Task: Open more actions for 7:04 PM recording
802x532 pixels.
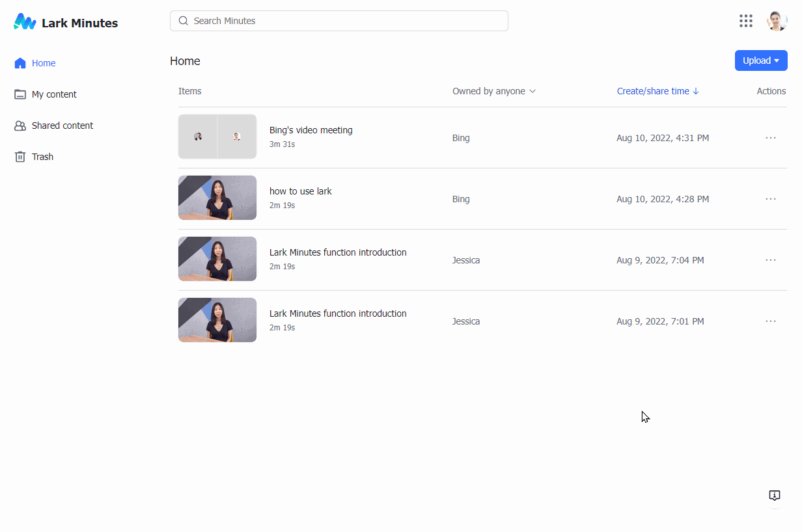Action: tap(771, 260)
